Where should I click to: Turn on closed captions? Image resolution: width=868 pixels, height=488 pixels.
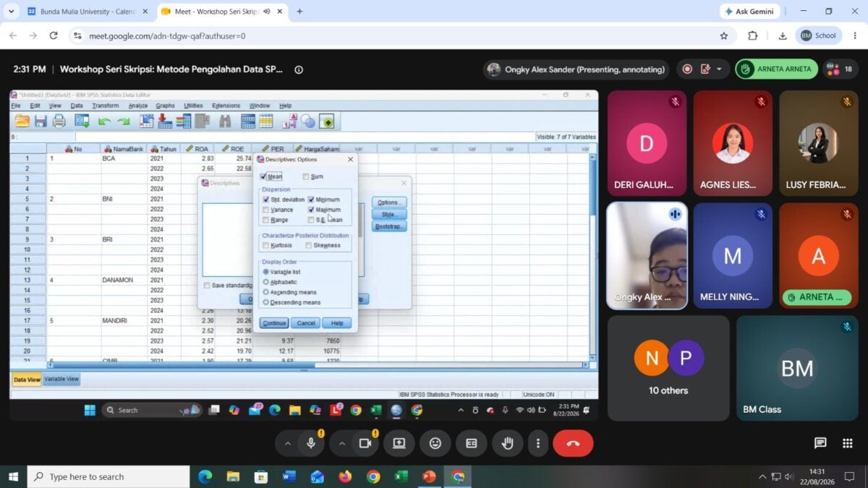472,443
